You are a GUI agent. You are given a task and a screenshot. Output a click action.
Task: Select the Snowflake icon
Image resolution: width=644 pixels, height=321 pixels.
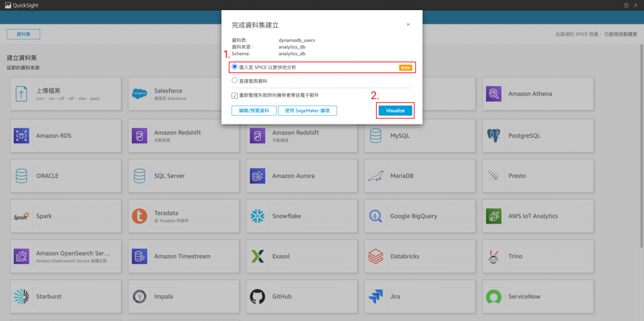(x=257, y=216)
